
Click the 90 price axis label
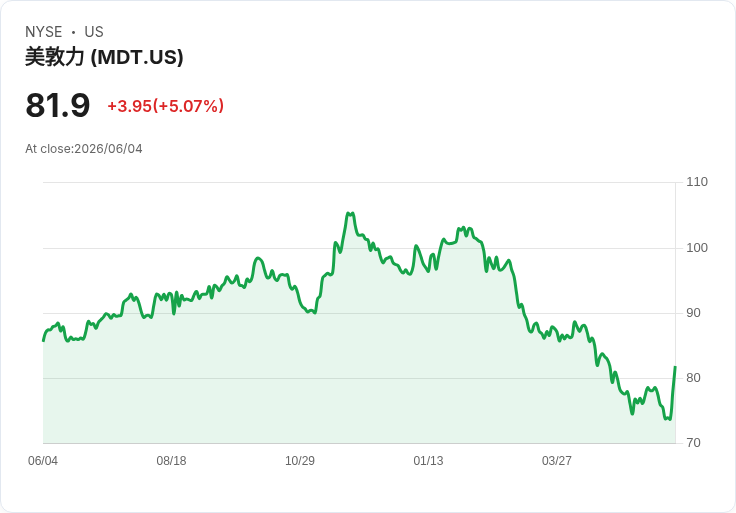(x=693, y=313)
